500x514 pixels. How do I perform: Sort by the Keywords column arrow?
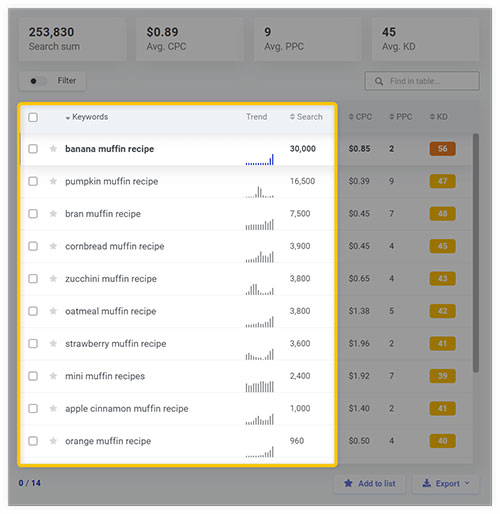(x=68, y=118)
